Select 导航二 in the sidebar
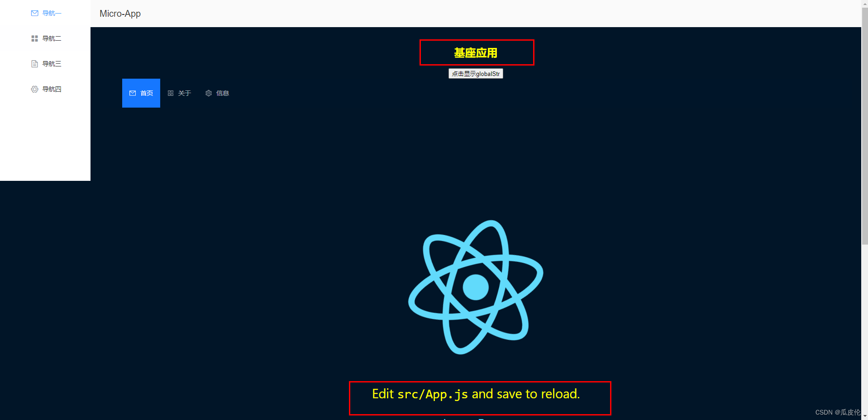868x420 pixels. pos(45,38)
